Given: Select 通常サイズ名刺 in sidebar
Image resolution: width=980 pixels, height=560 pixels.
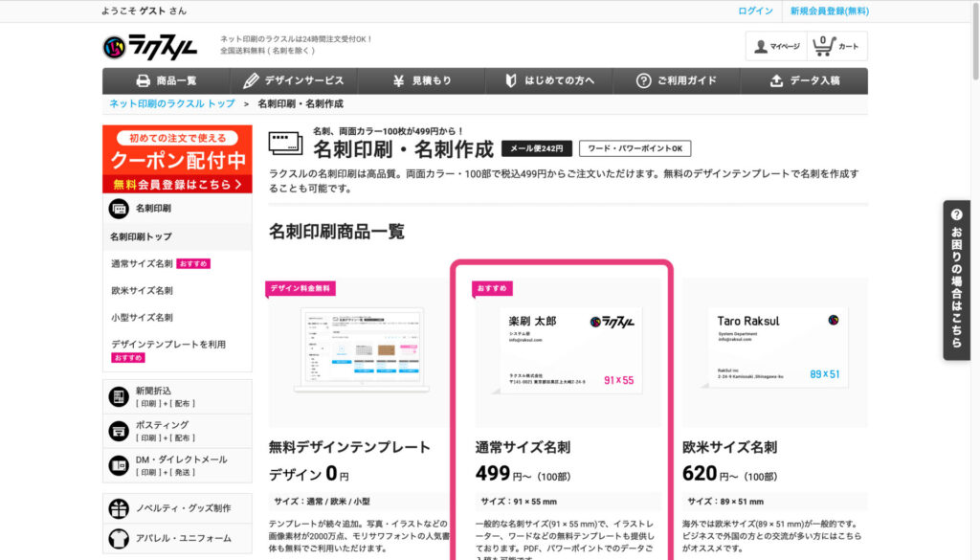Looking at the screenshot, I should tap(142, 264).
